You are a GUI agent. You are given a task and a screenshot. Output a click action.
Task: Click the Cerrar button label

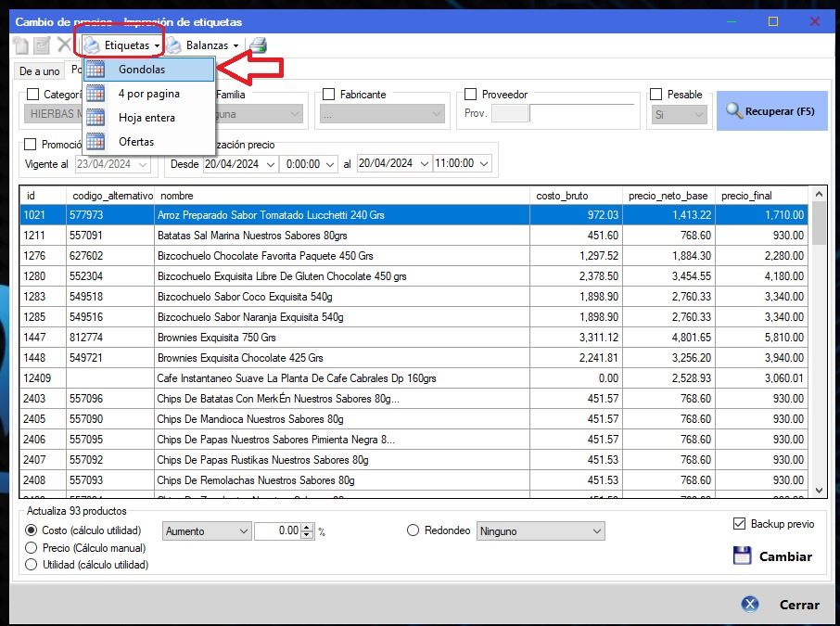799,605
